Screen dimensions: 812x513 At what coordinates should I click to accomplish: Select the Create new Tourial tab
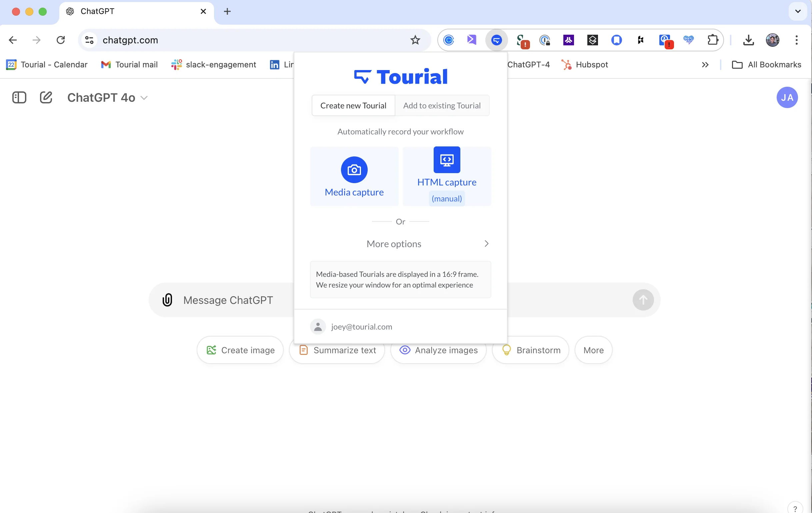[353, 106]
